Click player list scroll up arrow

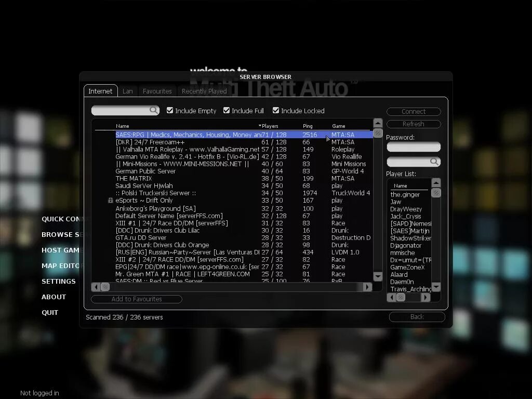pos(436,183)
